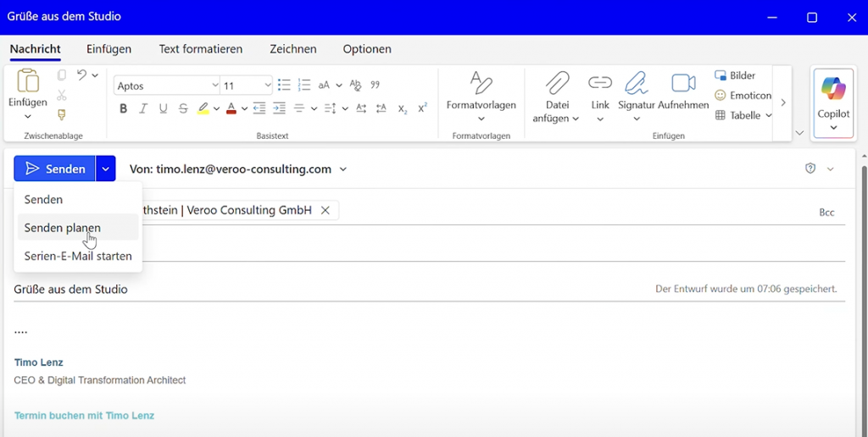
Task: Show more ribbon commands with right arrow
Action: [783, 102]
